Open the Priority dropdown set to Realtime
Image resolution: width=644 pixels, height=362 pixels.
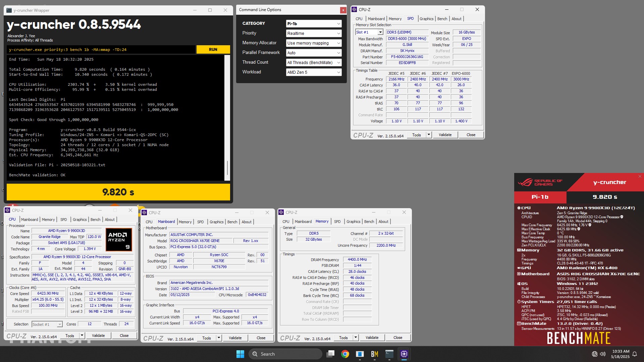[314, 33]
